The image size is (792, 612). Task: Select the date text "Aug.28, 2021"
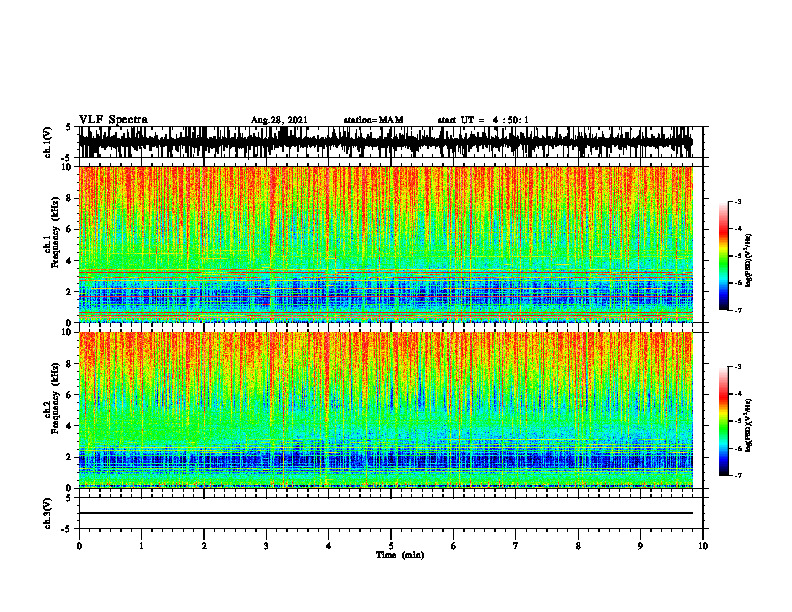[279, 120]
